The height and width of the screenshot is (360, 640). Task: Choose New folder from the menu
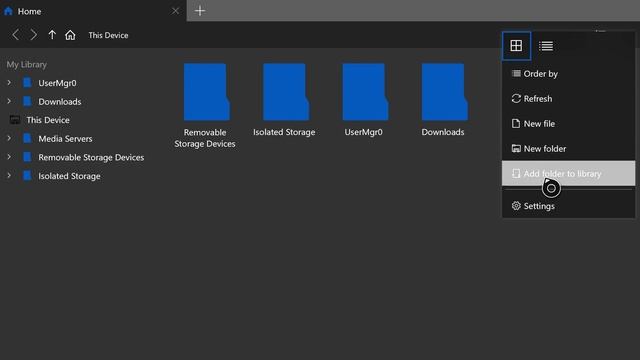(x=568, y=149)
